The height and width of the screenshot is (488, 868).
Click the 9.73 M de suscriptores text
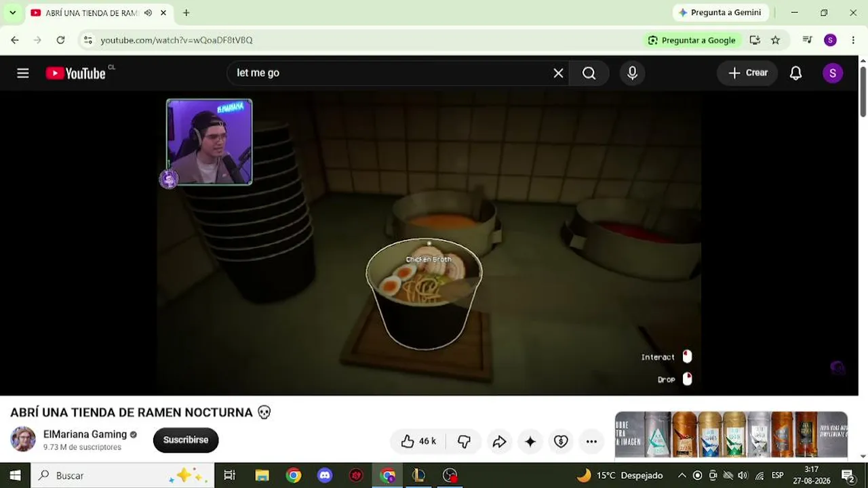pos(83,447)
